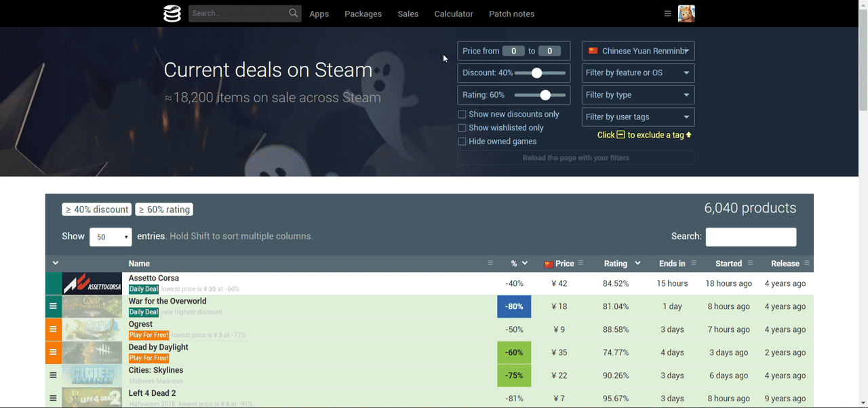The height and width of the screenshot is (408, 868).
Task: Open the Dead by Daylight link
Action: pyautogui.click(x=159, y=347)
